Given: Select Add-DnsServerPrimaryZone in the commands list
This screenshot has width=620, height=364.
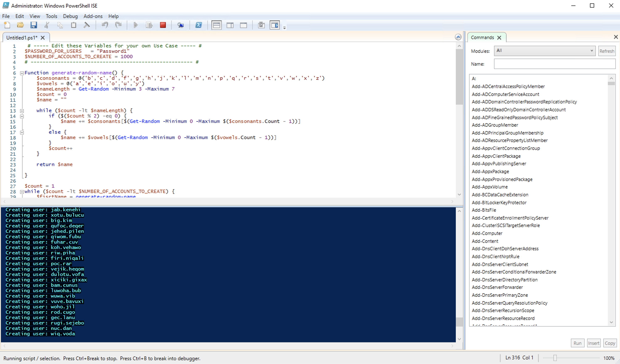Looking at the screenshot, I should click(500, 295).
